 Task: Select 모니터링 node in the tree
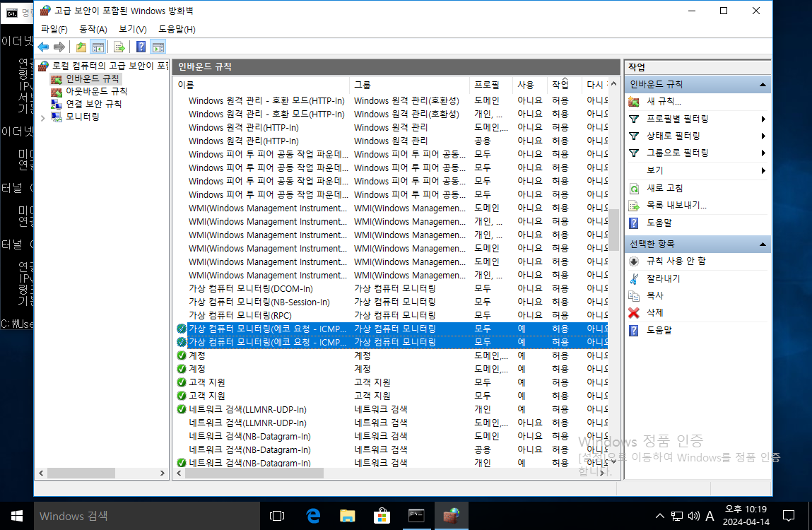[x=83, y=117]
